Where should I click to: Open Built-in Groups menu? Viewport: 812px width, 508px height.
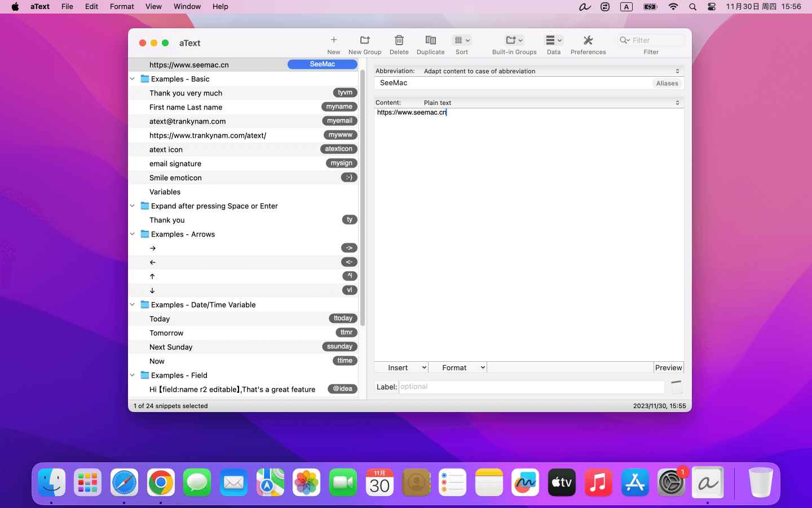pyautogui.click(x=514, y=40)
